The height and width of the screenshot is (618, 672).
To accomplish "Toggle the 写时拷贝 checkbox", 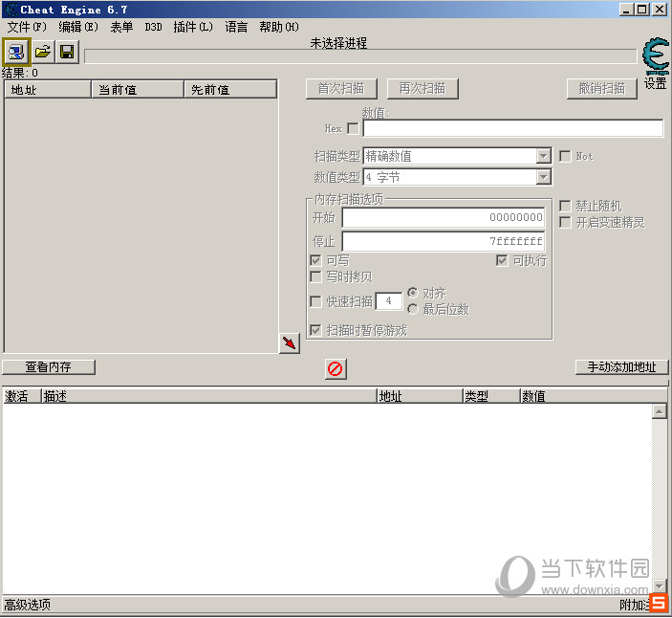I will coord(315,277).
